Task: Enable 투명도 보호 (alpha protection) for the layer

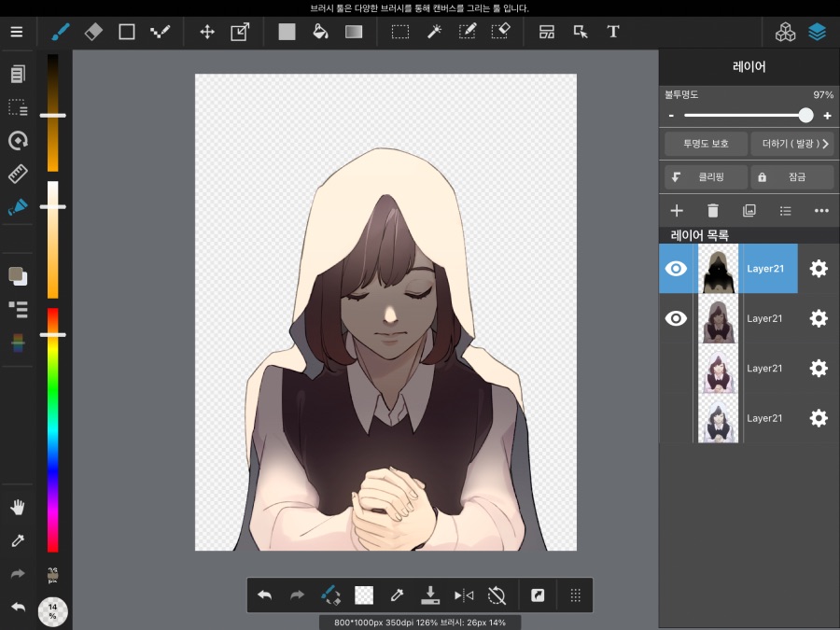Action: 706,144
